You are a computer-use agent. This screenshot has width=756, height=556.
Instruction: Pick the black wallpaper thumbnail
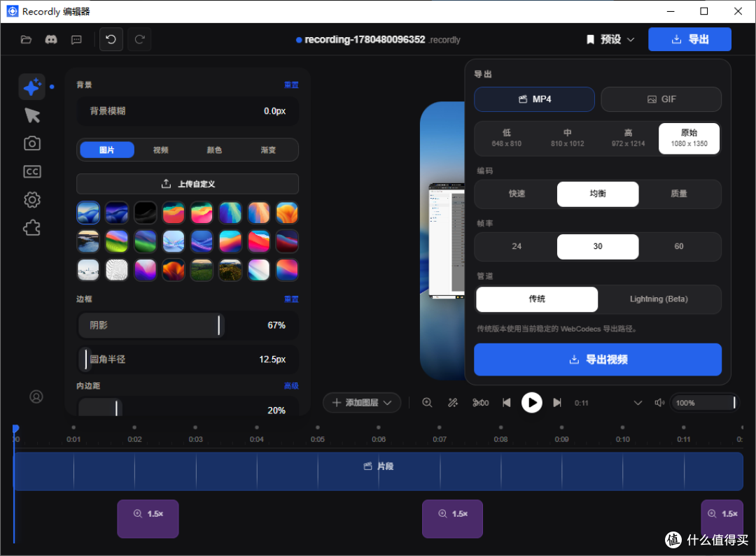pyautogui.click(x=145, y=213)
